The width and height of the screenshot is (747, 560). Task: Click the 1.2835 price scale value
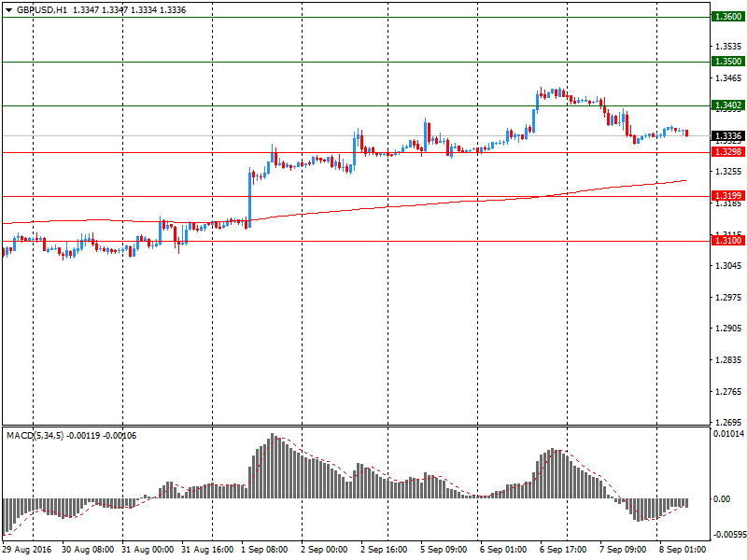pyautogui.click(x=728, y=360)
